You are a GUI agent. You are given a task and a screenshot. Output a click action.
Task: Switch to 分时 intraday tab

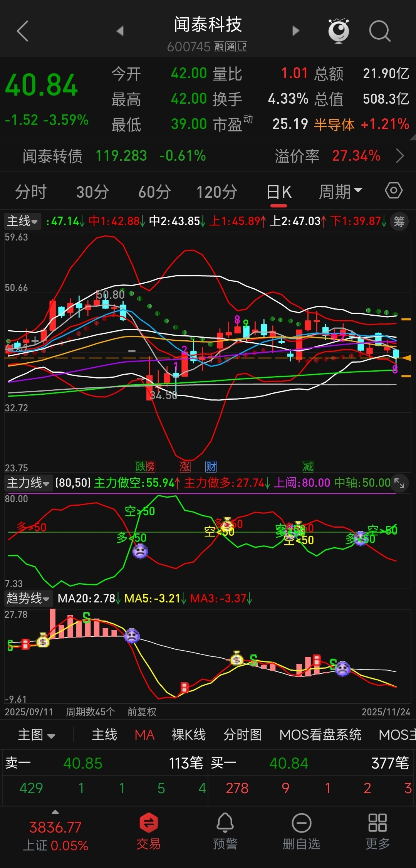tap(31, 192)
